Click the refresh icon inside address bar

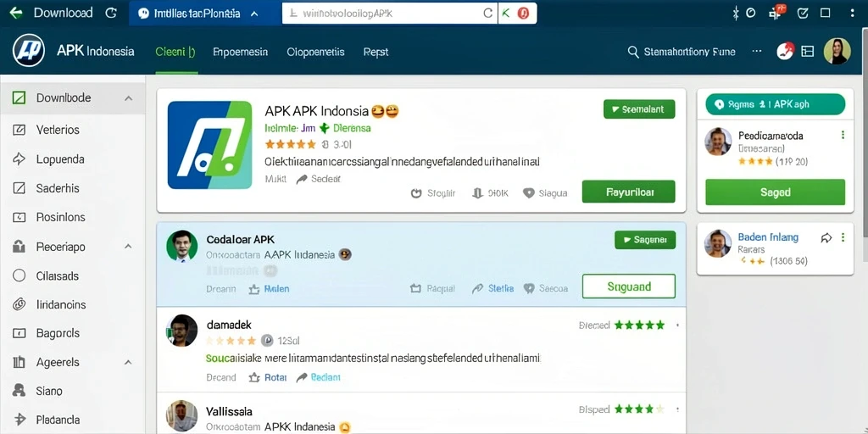point(487,14)
